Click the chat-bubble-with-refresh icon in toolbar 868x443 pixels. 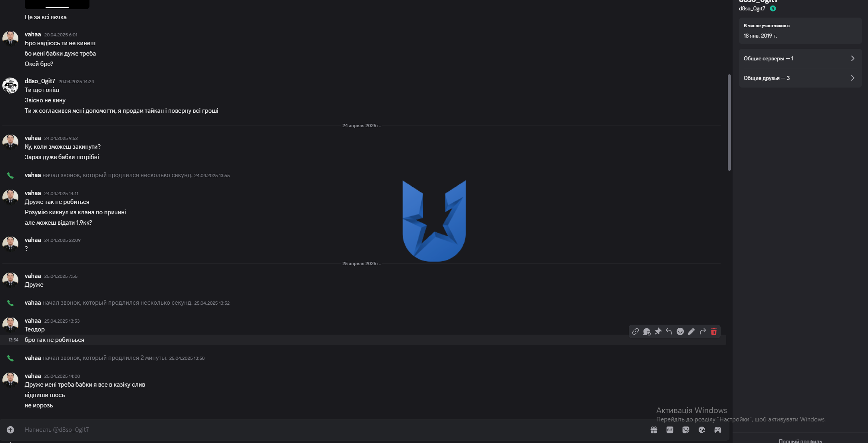tap(647, 331)
